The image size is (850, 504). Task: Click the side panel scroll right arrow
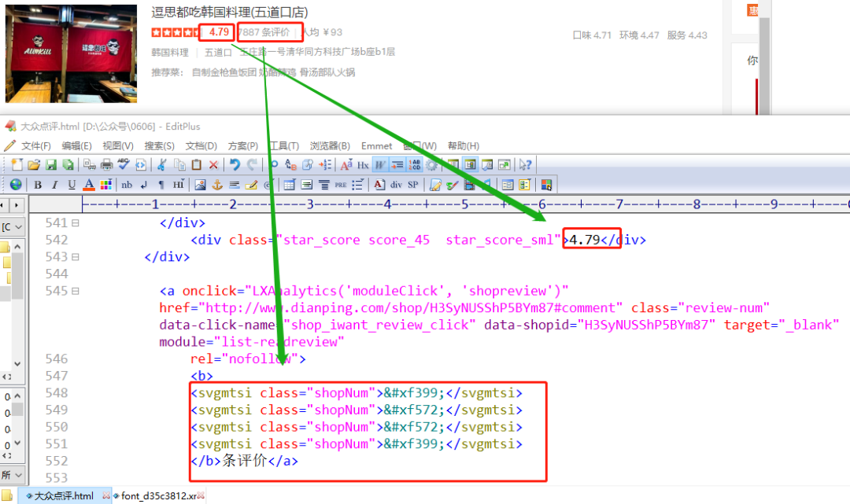(x=17, y=205)
